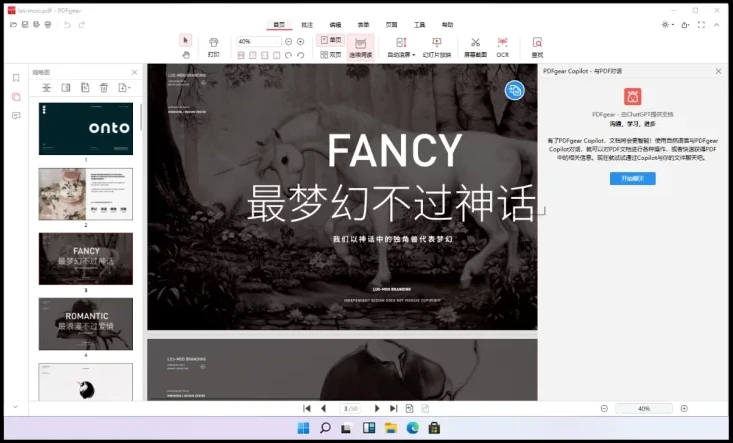This screenshot has height=443, width=733.
Task: Undo the last action
Action: pyautogui.click(x=67, y=25)
